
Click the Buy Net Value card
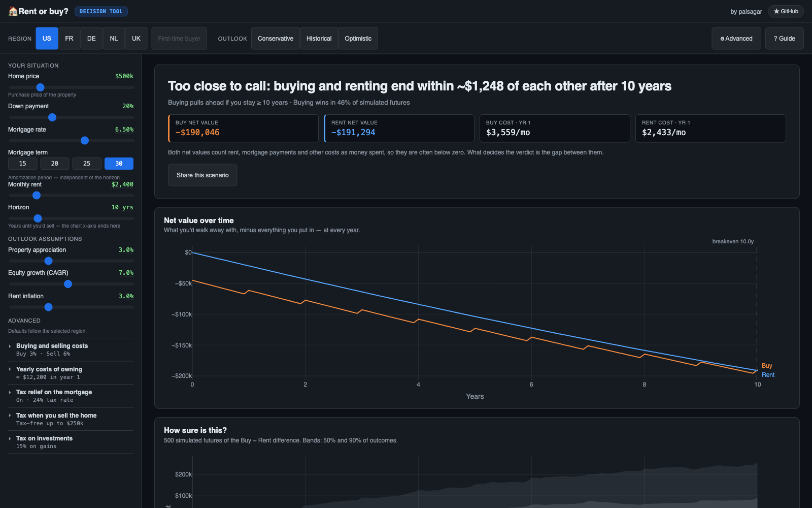243,128
